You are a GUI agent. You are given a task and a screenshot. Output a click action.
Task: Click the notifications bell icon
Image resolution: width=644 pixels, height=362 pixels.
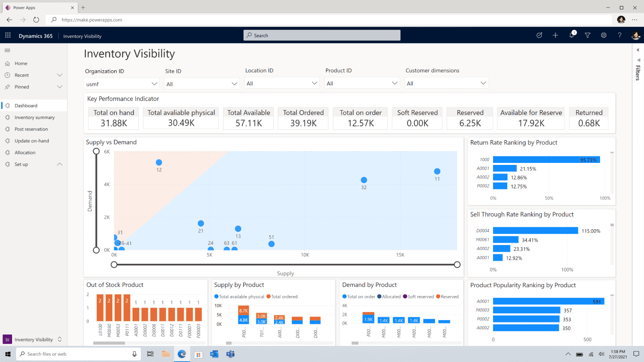[x=572, y=35]
